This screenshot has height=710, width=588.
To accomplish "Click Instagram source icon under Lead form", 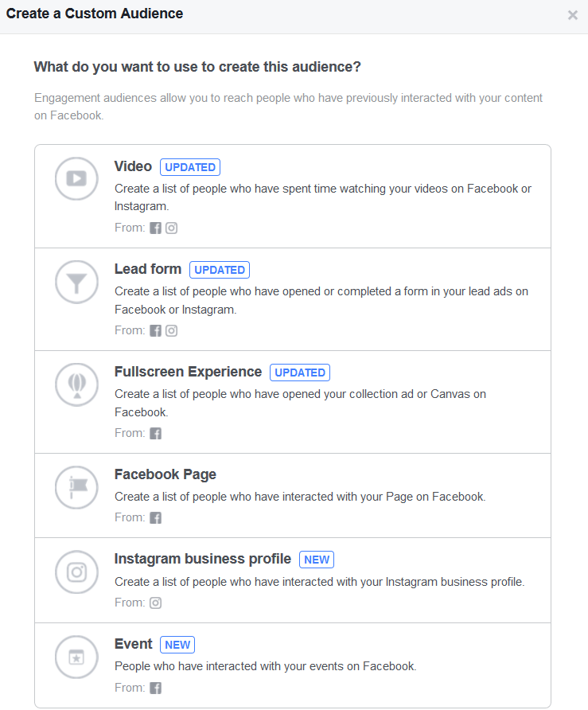I will tap(171, 330).
